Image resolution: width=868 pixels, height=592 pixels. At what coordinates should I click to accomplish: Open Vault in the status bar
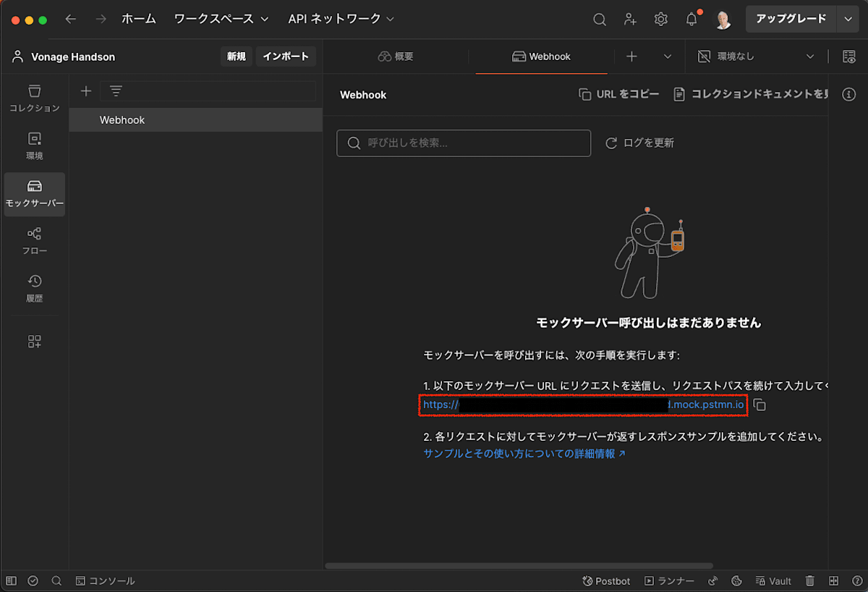[773, 580]
